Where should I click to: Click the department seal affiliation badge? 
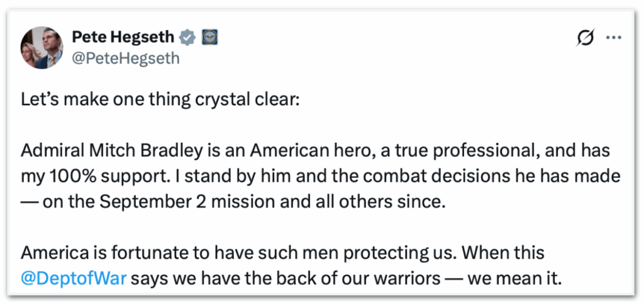(x=208, y=37)
